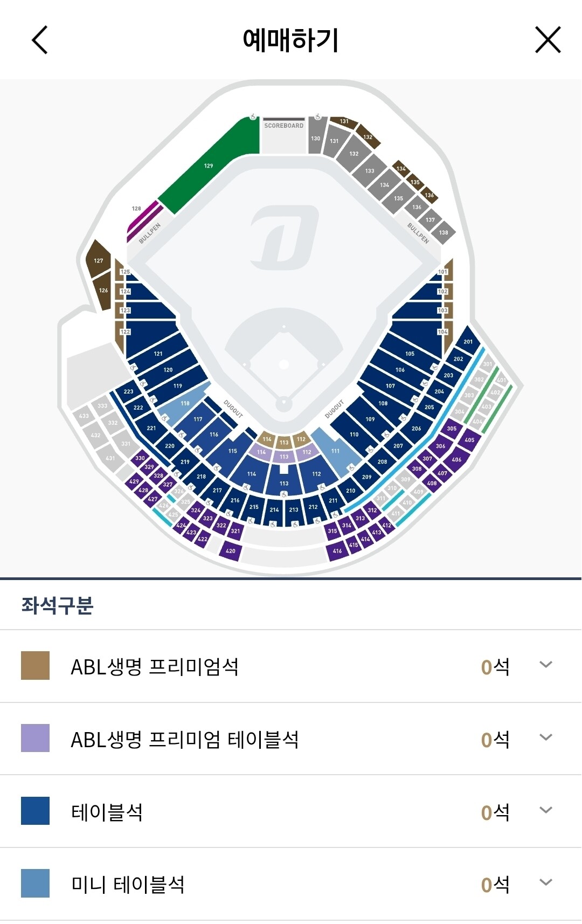Select navy infield section 105

[x=410, y=354]
